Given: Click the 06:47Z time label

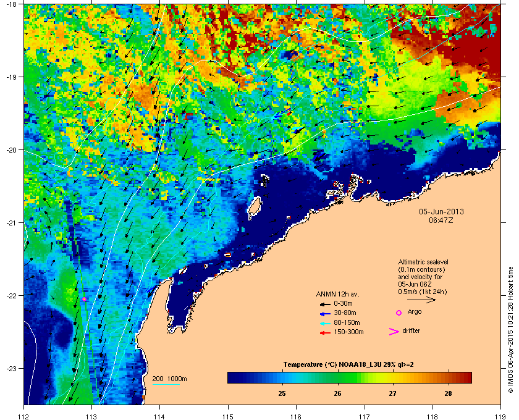Looking at the screenshot, I should (x=441, y=220).
